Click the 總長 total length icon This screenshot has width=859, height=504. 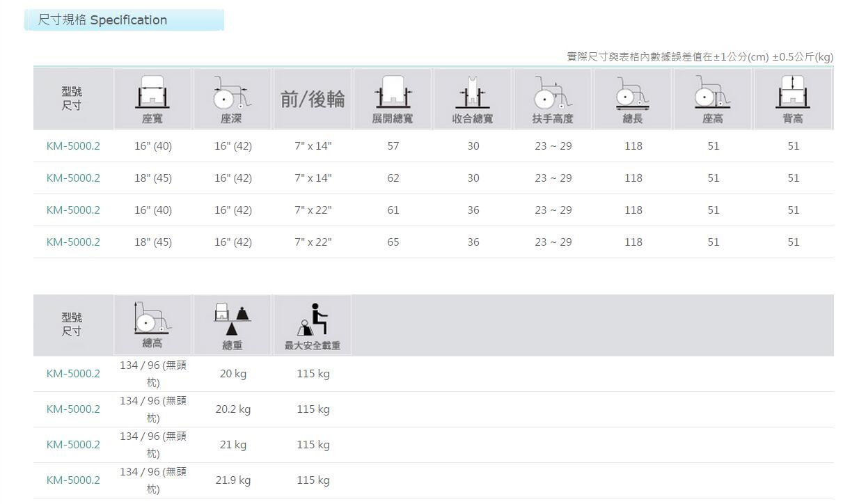[x=633, y=94]
